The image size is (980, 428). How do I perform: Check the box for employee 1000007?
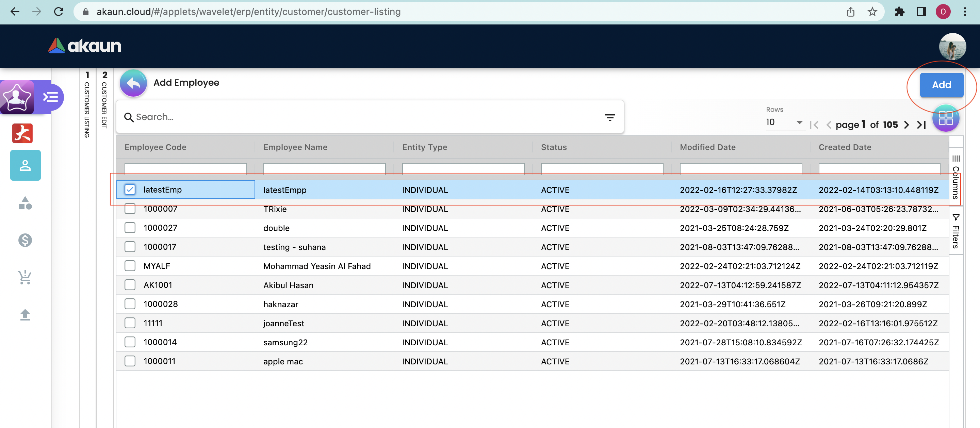[x=130, y=209]
